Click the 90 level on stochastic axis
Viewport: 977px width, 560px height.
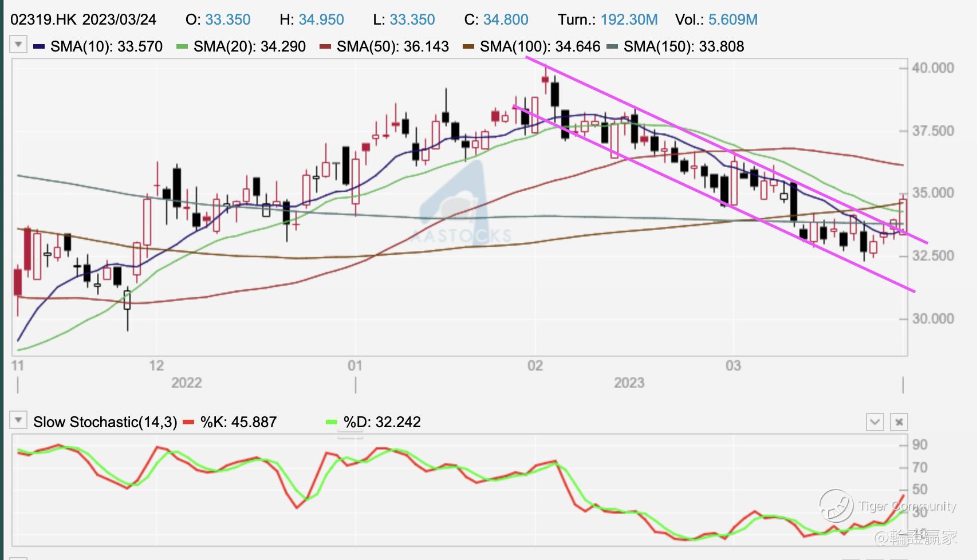[x=920, y=445]
